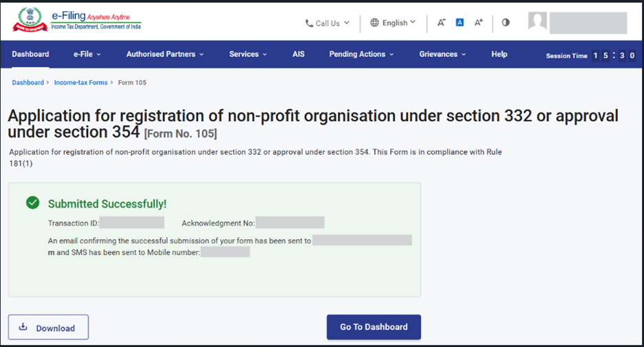Expand the Pending Actions menu
Viewport: 644px width, 347px height.
tap(361, 54)
